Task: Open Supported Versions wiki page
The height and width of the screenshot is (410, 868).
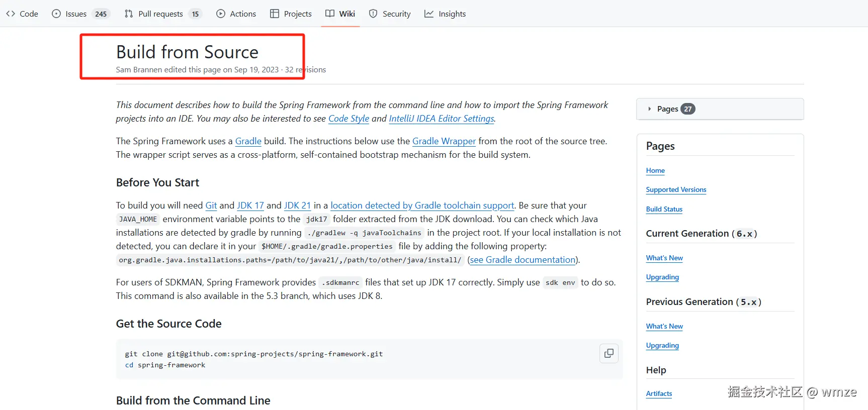Action: point(676,190)
